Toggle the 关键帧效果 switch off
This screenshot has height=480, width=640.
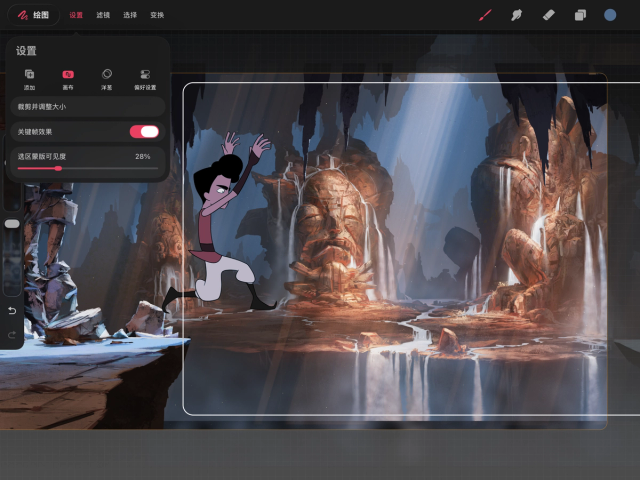coord(144,131)
